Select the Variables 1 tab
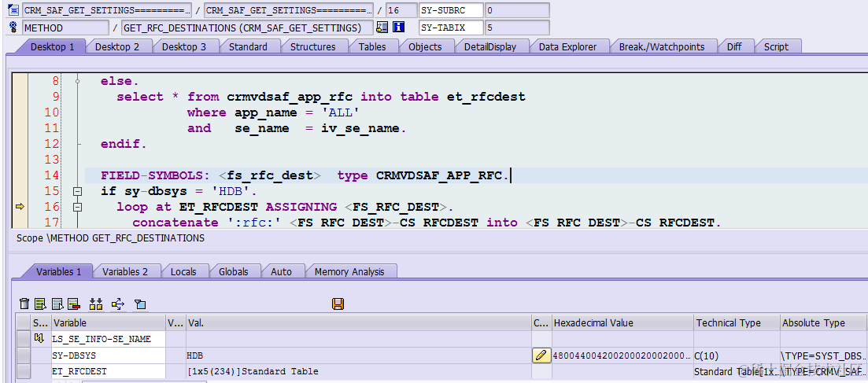The height and width of the screenshot is (383, 868). (x=59, y=272)
